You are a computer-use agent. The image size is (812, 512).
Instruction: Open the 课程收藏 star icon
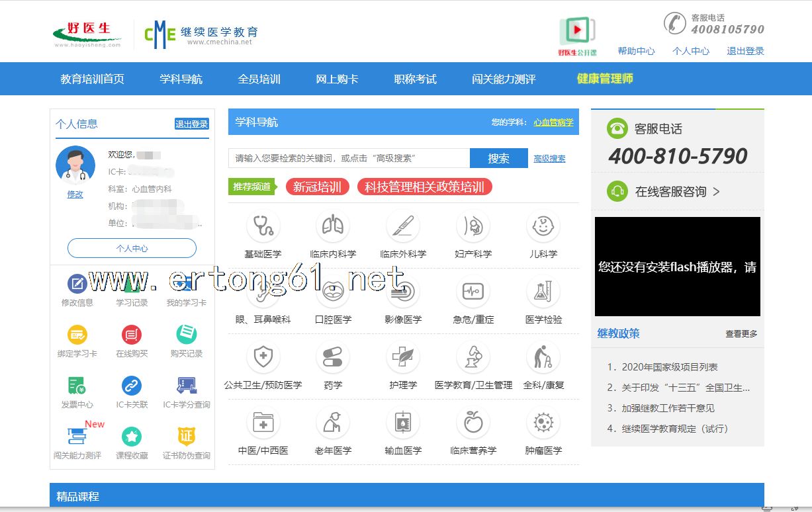coord(132,437)
